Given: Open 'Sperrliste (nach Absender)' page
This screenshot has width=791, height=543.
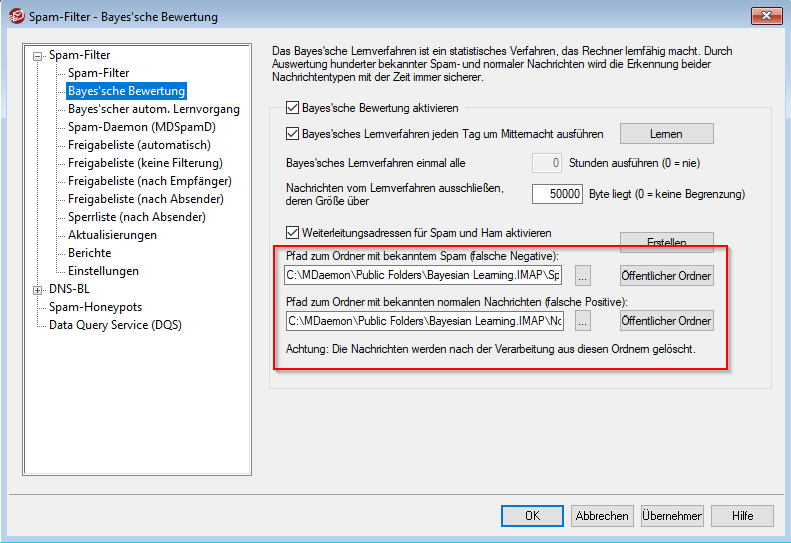Looking at the screenshot, I should 136,217.
